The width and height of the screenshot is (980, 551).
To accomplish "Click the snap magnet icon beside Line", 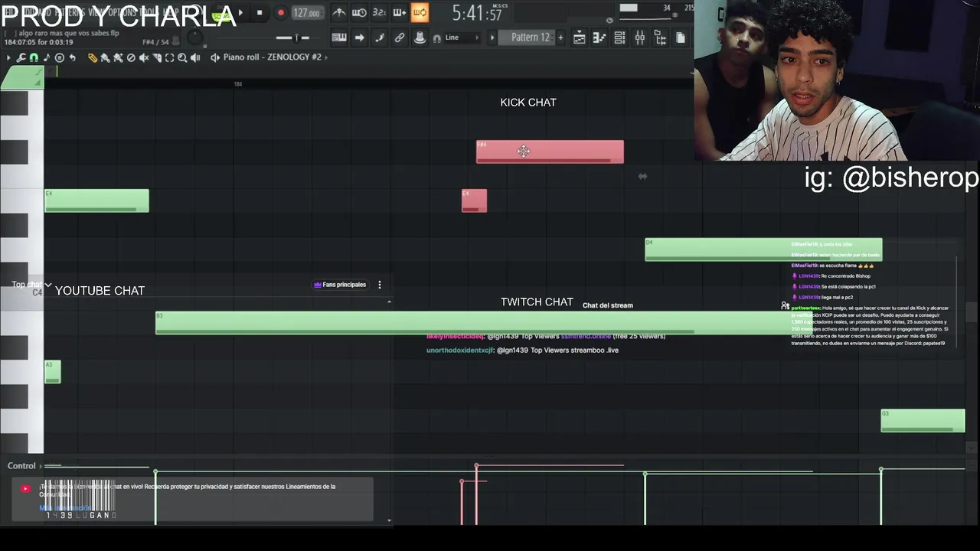I will (437, 37).
